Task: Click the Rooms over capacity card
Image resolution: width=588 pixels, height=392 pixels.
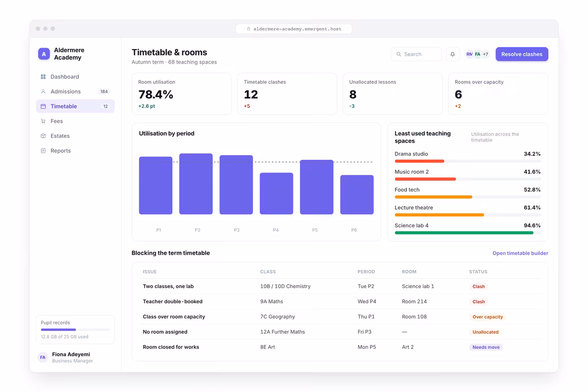Action: (498, 94)
